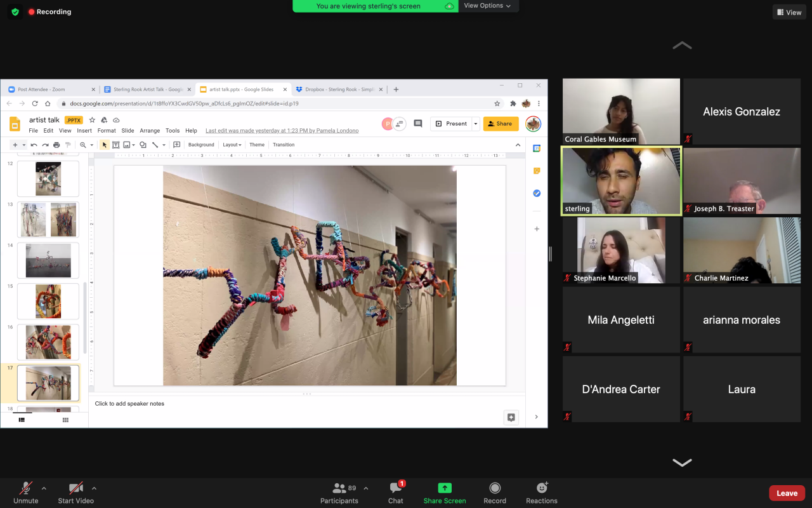Switch to filmstrip view
The width and height of the screenshot is (812, 508).
click(22, 420)
